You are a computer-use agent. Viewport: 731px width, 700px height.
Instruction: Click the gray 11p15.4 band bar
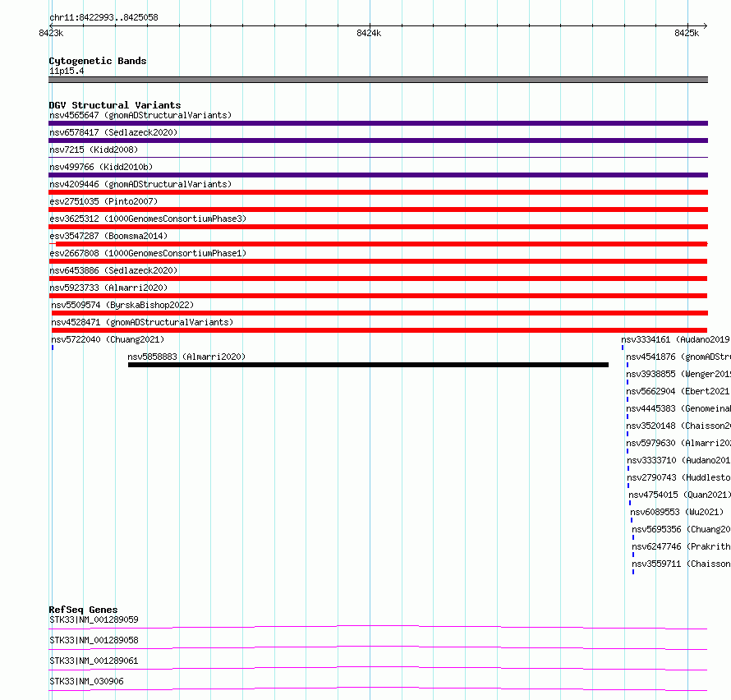[x=378, y=80]
